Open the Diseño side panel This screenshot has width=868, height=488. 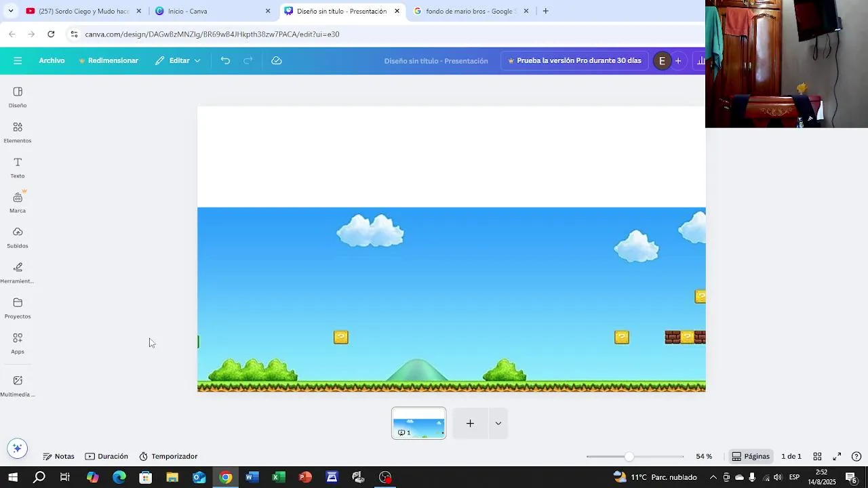(18, 97)
